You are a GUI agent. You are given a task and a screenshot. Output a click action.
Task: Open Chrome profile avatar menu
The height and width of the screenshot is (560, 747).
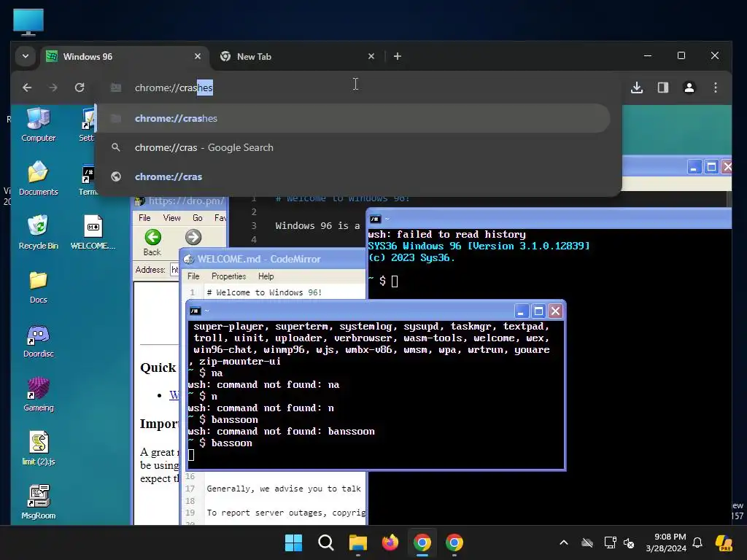coord(689,87)
